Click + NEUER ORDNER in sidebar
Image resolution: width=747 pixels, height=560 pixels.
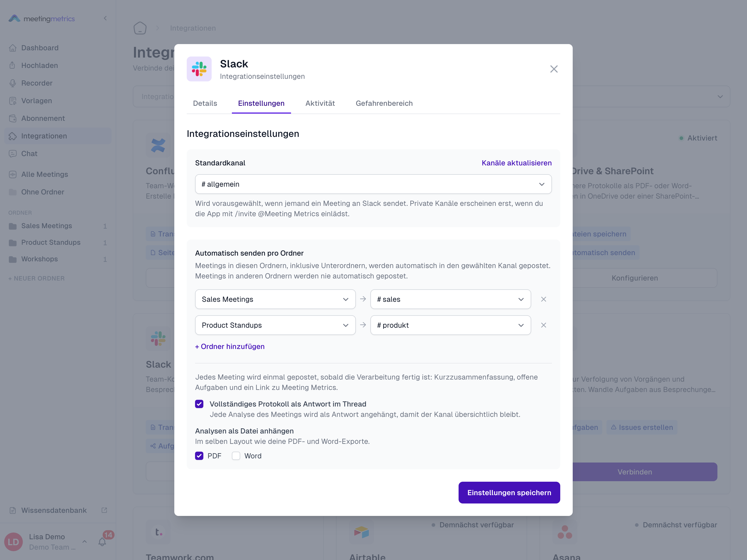coord(37,278)
